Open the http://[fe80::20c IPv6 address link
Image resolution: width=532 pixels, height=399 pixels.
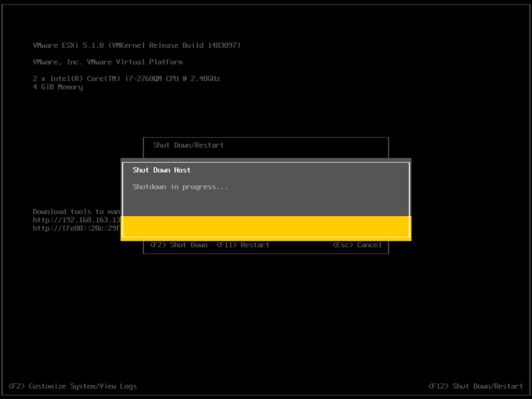pos(76,228)
